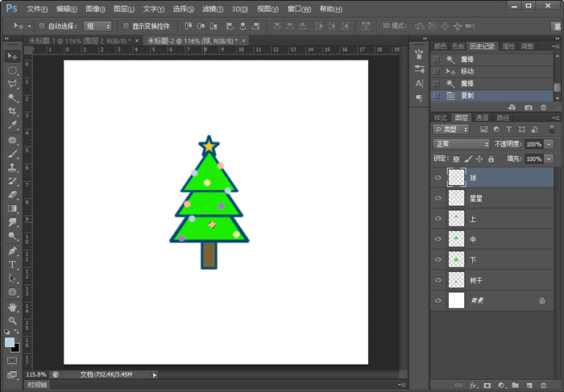Viewport: 564px width, 392px height.
Task: Select the Polygon shape tool
Action: (x=12, y=291)
